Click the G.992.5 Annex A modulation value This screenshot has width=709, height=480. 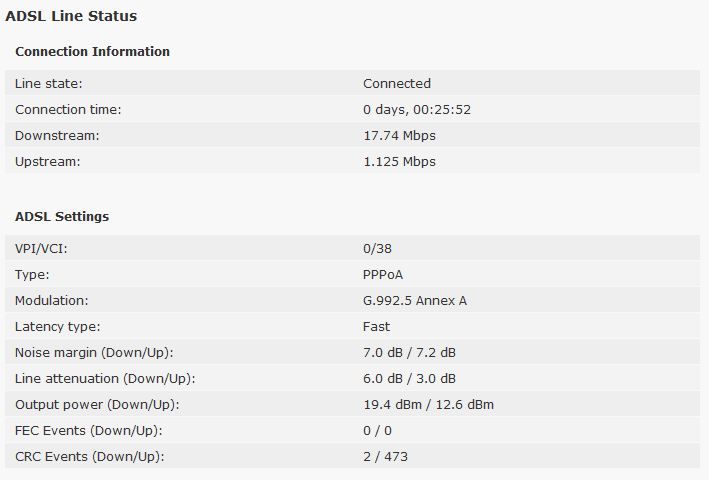coord(415,301)
